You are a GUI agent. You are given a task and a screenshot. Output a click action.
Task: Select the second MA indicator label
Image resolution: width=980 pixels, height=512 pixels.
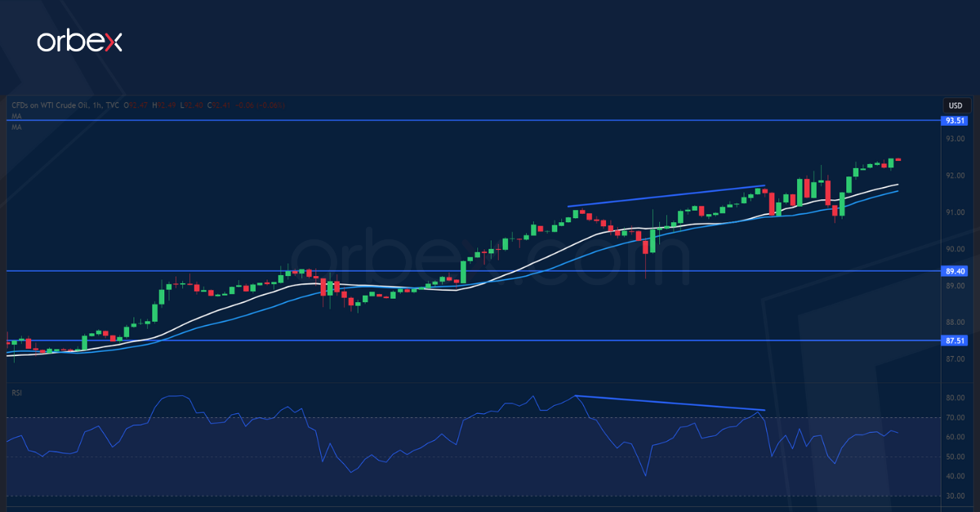pos(16,127)
